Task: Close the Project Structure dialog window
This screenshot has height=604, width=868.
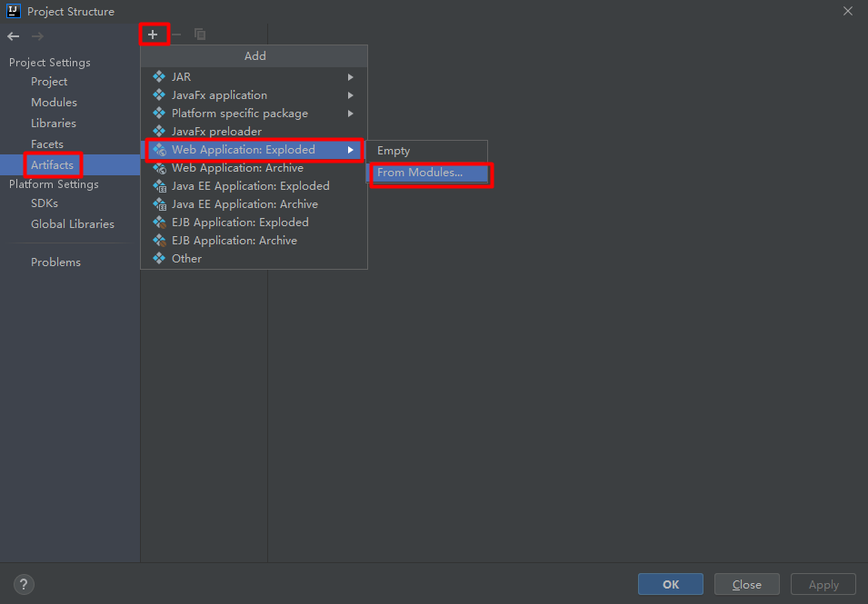Action: pos(847,11)
